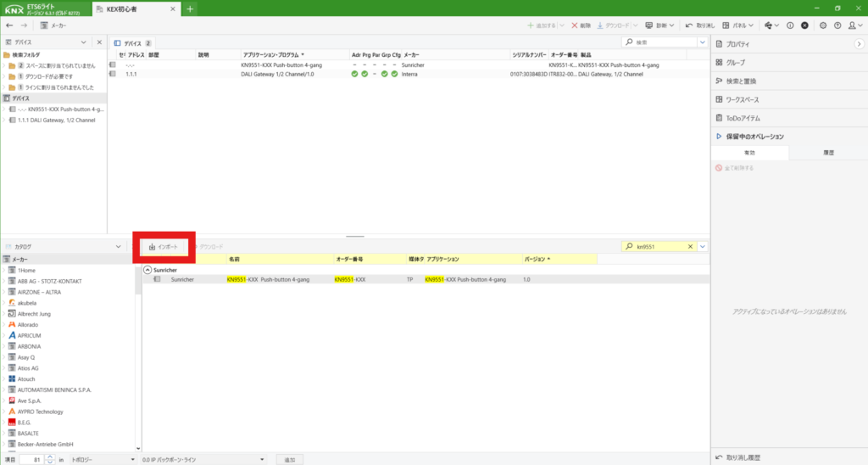Open the settings gear icon

(823, 25)
